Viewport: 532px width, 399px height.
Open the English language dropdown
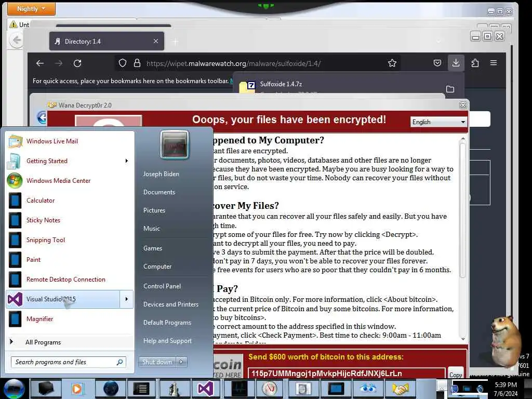point(438,122)
